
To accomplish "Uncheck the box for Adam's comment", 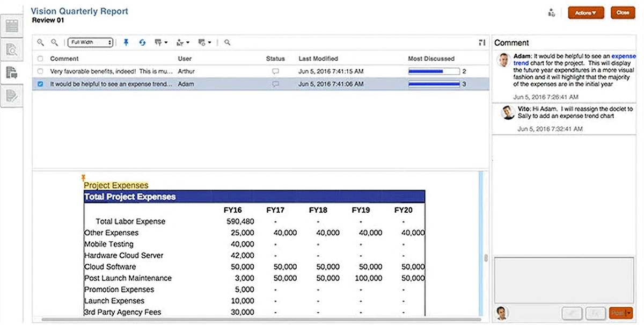I will click(x=40, y=84).
